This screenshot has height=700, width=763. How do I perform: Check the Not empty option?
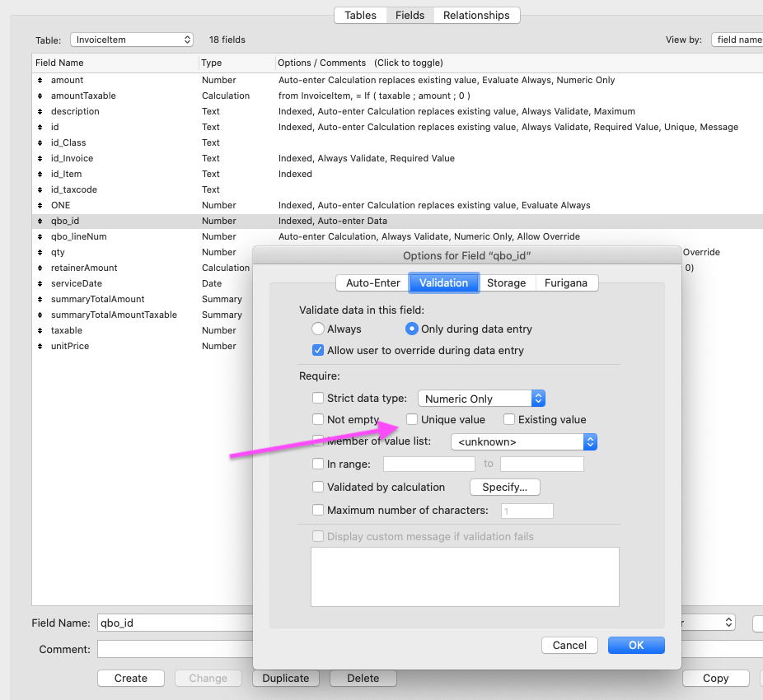(x=318, y=419)
